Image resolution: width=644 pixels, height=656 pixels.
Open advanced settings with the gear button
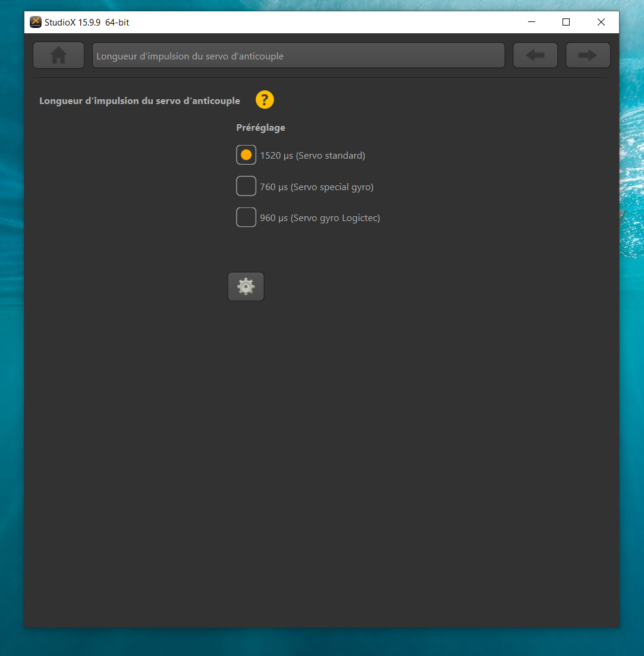246,286
